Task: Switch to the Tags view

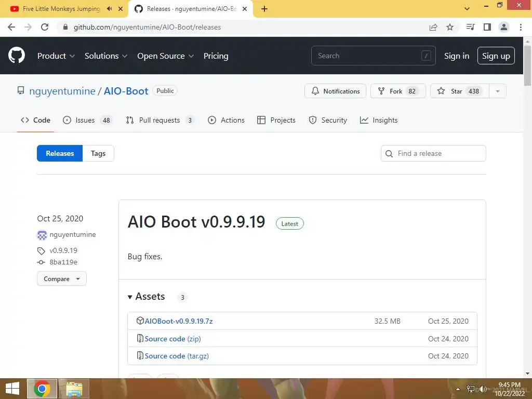Action: 98,153
